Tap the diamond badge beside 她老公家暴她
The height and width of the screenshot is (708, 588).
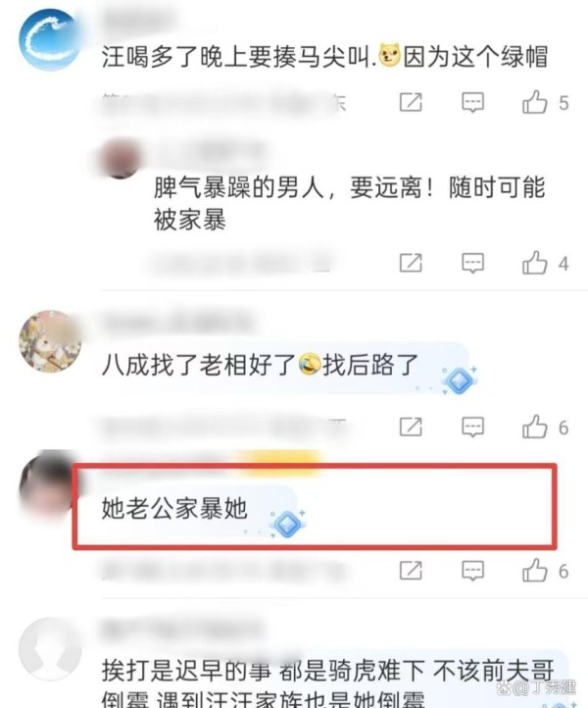(x=287, y=524)
